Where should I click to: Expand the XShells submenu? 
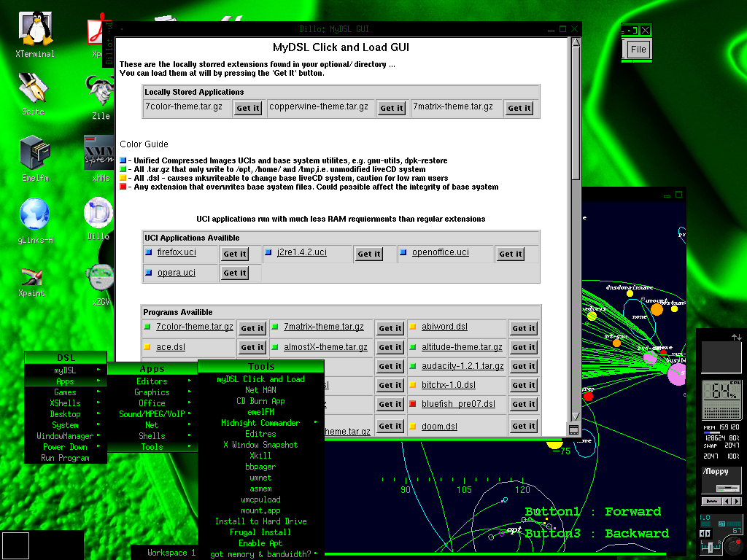pos(65,403)
